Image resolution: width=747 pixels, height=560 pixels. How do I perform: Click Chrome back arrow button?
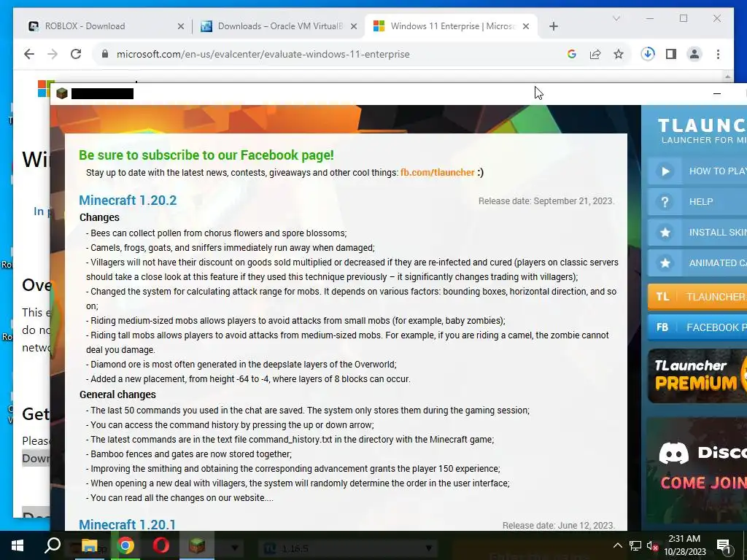point(29,54)
